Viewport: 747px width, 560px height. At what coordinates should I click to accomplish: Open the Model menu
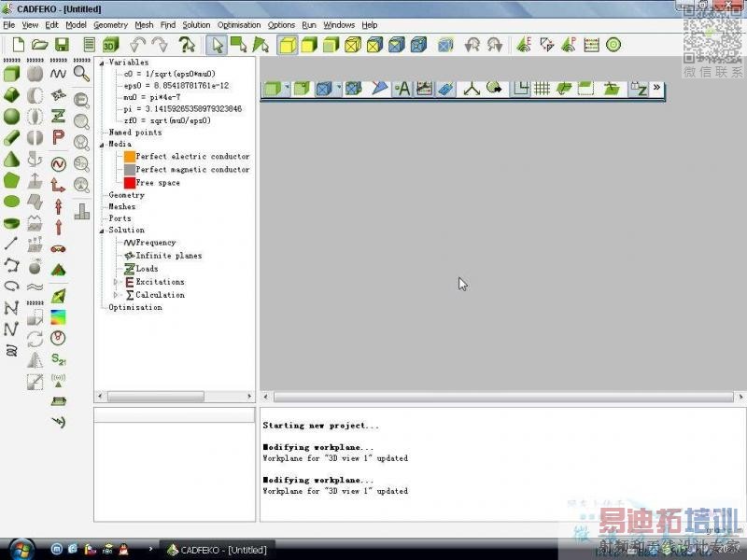pyautogui.click(x=76, y=25)
